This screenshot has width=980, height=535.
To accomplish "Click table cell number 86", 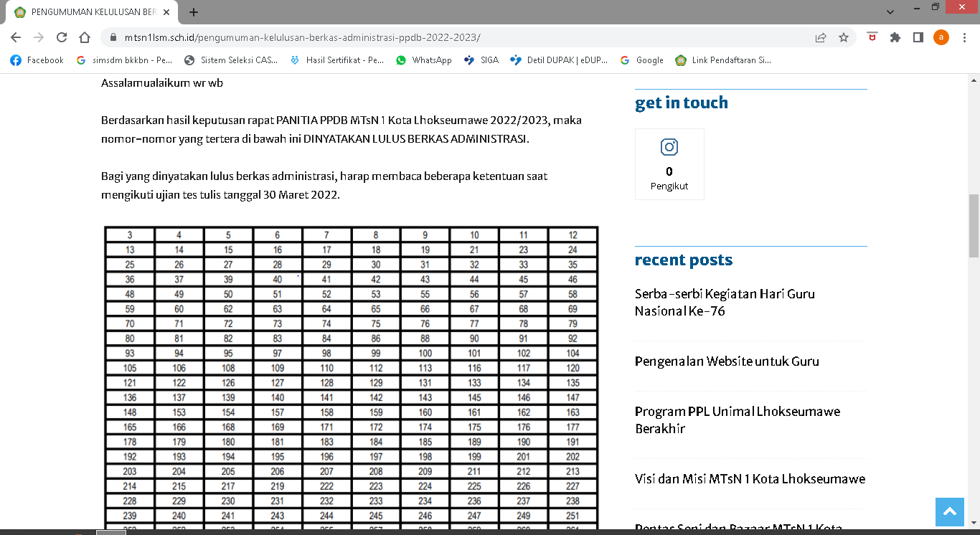I will tap(376, 338).
